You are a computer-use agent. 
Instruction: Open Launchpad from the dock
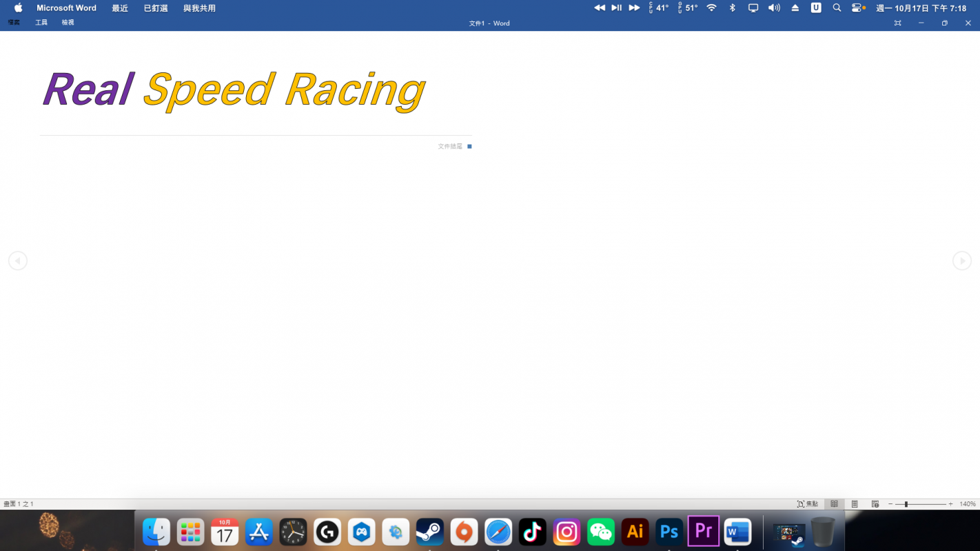[x=190, y=532]
